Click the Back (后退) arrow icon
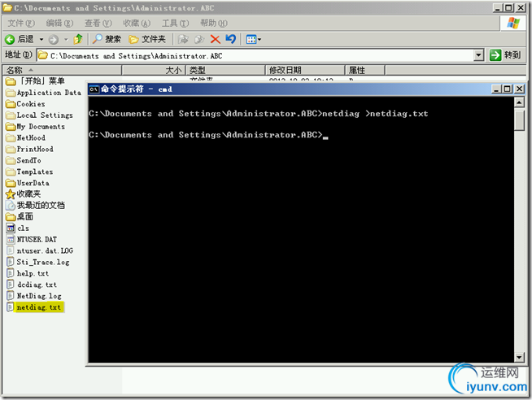532x400 pixels. [x=10, y=39]
